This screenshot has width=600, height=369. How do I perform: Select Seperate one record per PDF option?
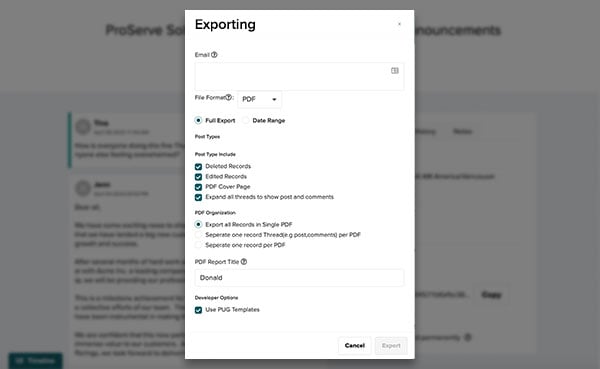[198, 245]
